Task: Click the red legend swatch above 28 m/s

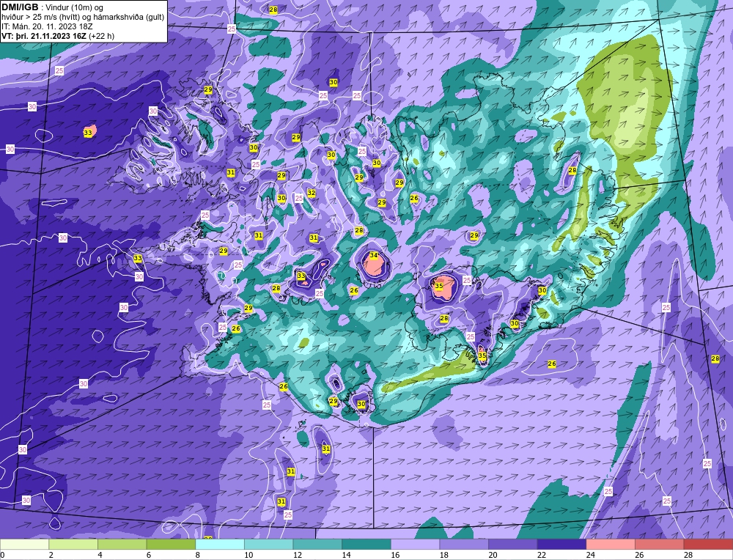Action: click(x=708, y=545)
